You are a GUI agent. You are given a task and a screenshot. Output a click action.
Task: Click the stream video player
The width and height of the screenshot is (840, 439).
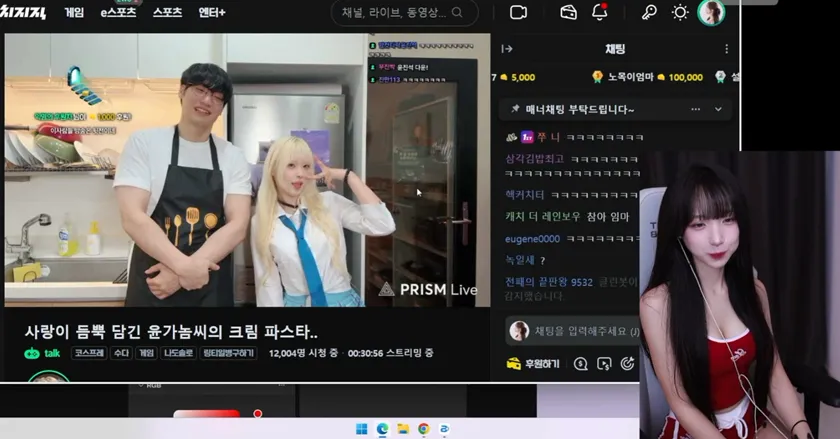[247, 170]
